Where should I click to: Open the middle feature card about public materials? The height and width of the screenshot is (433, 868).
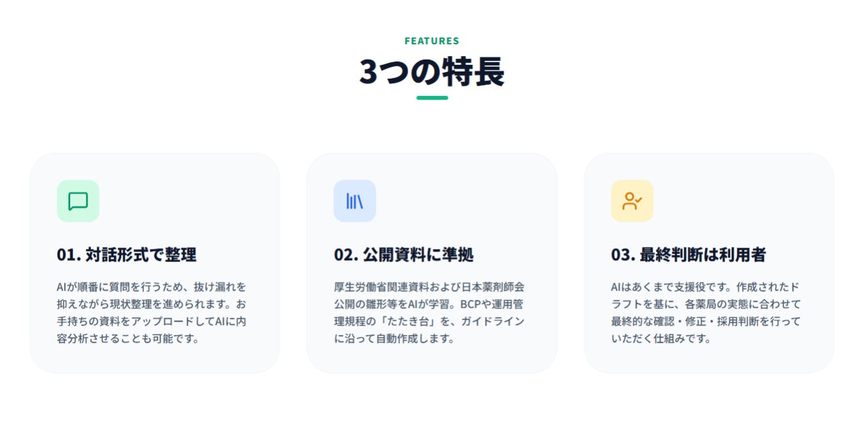coord(432,263)
